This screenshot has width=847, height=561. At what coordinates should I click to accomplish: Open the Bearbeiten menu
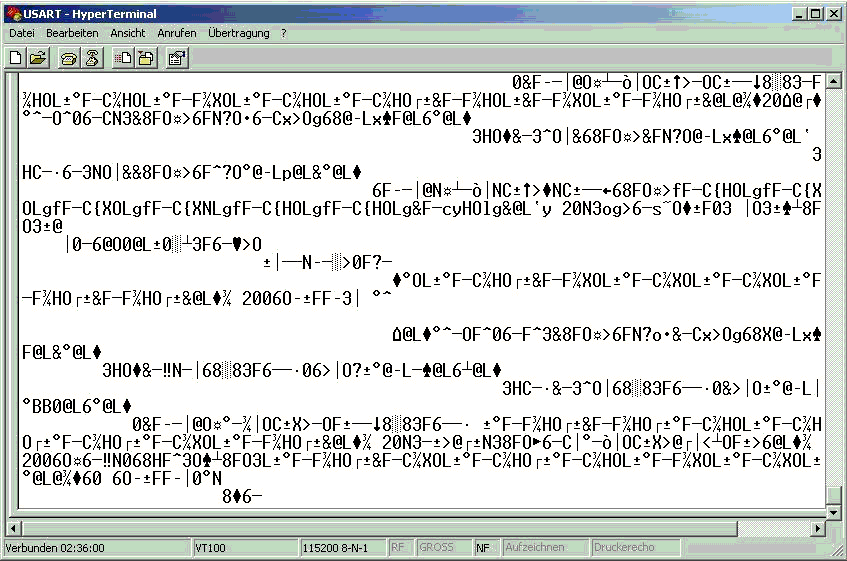click(72, 33)
